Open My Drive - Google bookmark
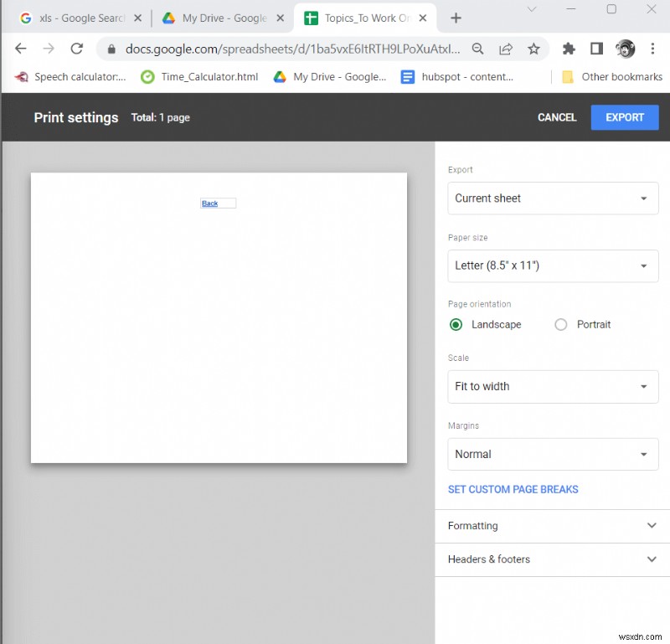This screenshot has width=670, height=644. tap(329, 77)
